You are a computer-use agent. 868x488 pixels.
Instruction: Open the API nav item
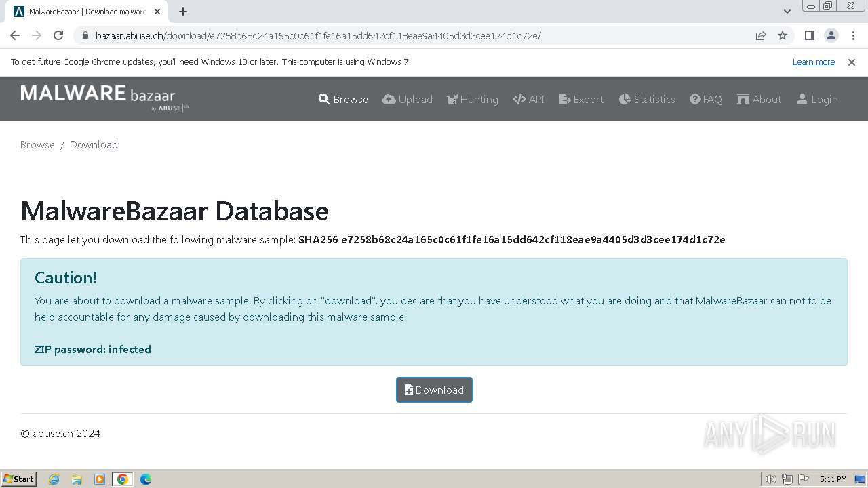click(528, 99)
